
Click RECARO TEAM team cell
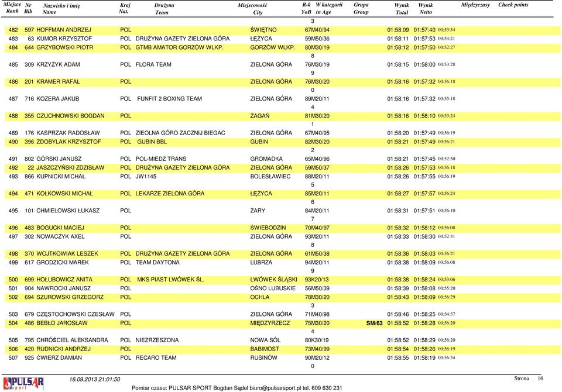click(x=156, y=357)
